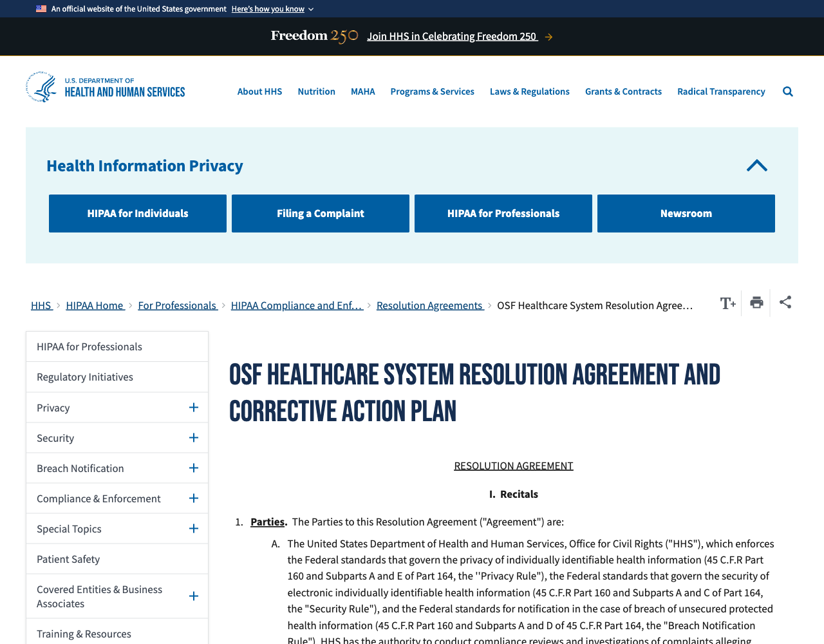Click the print page icon
The height and width of the screenshot is (644, 824).
(x=756, y=303)
